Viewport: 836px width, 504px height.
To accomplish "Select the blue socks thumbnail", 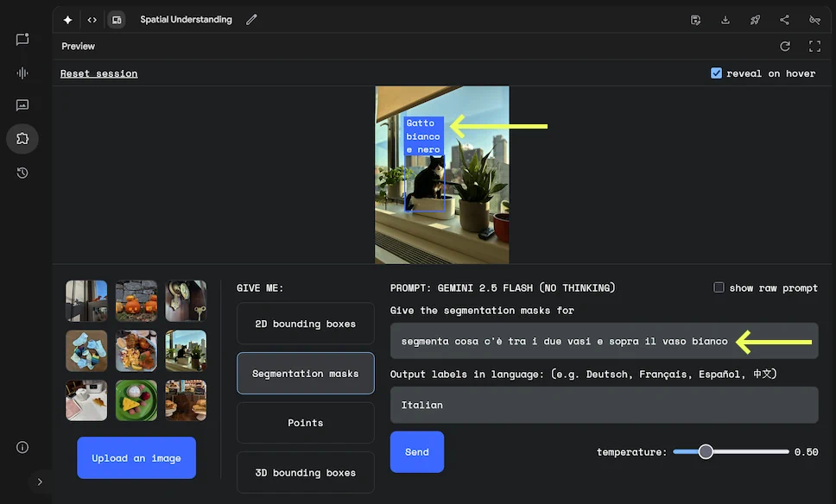I will pos(86,350).
